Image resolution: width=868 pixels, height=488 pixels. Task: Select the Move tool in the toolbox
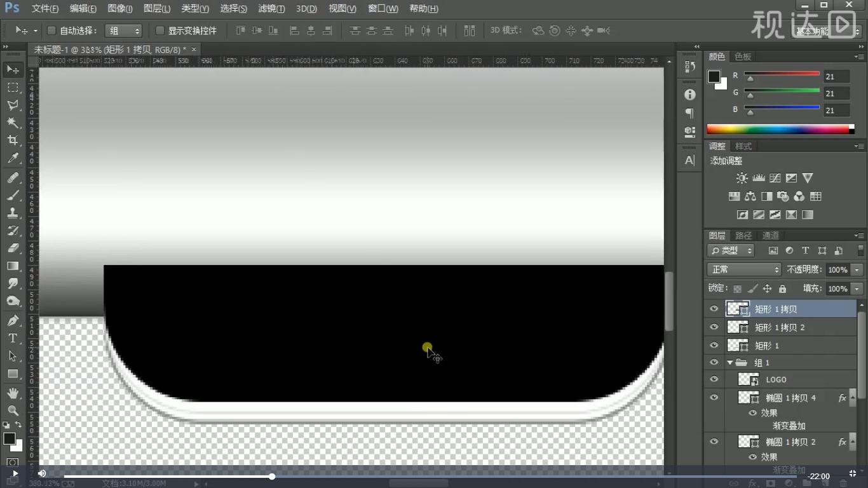tap(13, 69)
